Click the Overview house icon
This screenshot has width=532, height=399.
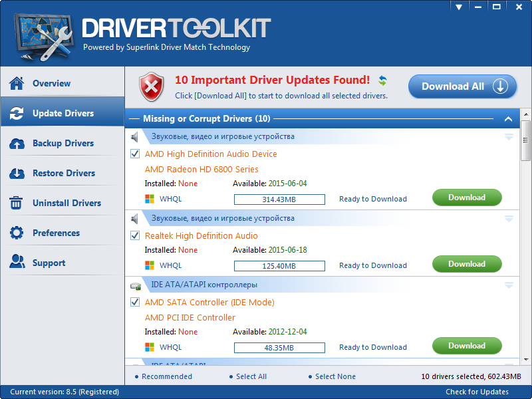(17, 83)
